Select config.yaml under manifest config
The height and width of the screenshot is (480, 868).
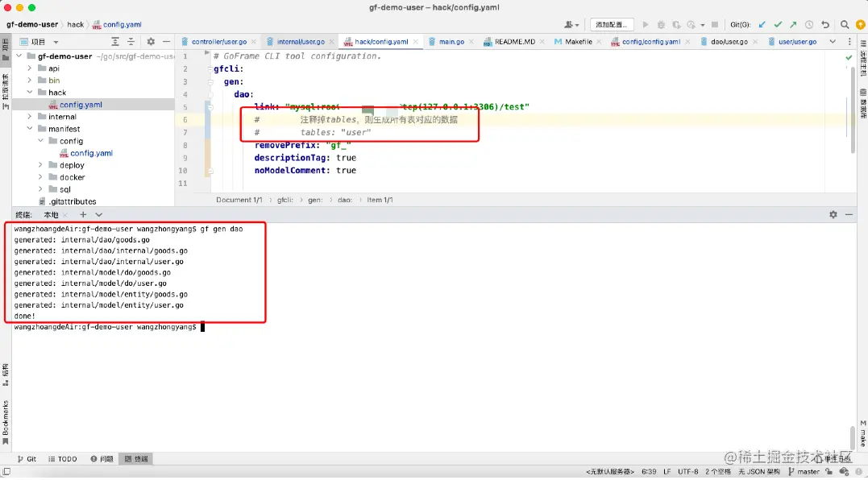[x=91, y=153]
